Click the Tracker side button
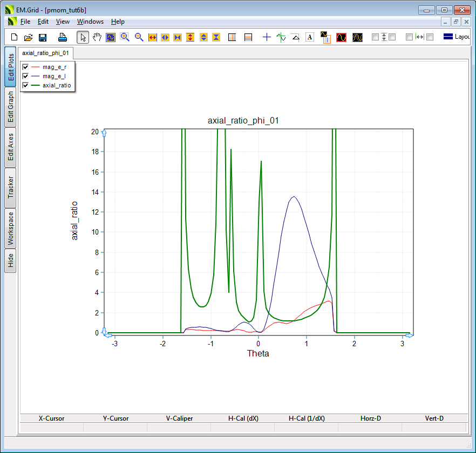The width and height of the screenshot is (476, 453). point(10,188)
